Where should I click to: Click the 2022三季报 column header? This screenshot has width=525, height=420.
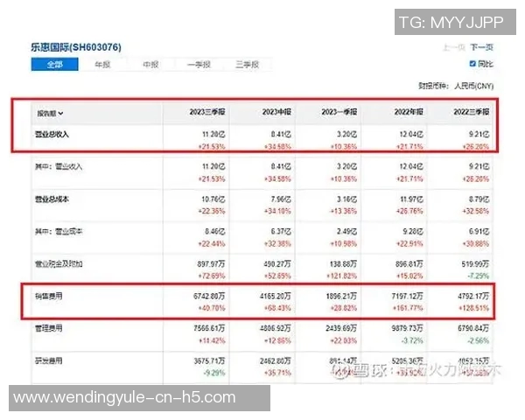pyautogui.click(x=472, y=112)
